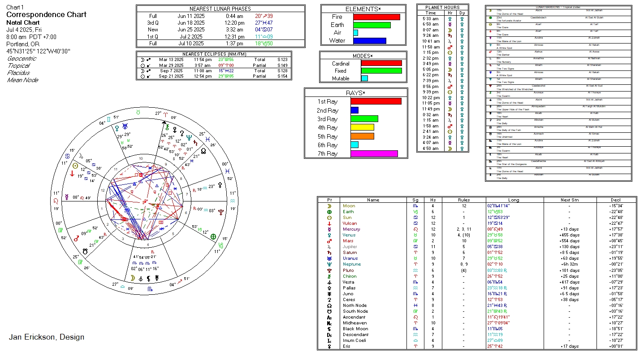The image size is (644, 354).
Task: Click the Correspondence Chart title text
Action: (x=46, y=15)
